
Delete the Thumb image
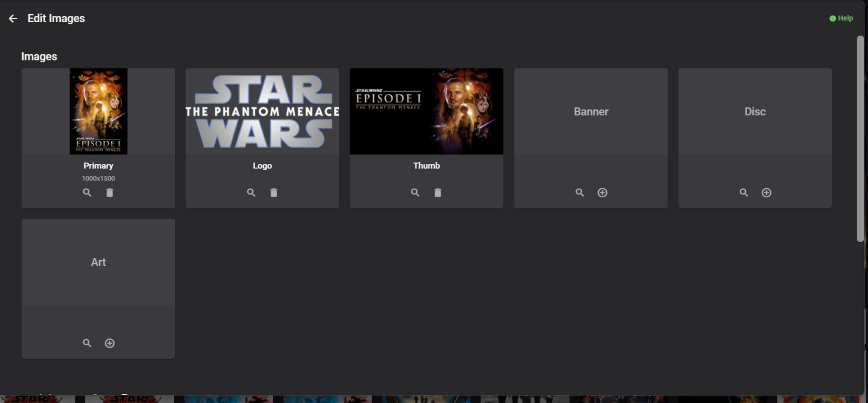[x=437, y=192]
